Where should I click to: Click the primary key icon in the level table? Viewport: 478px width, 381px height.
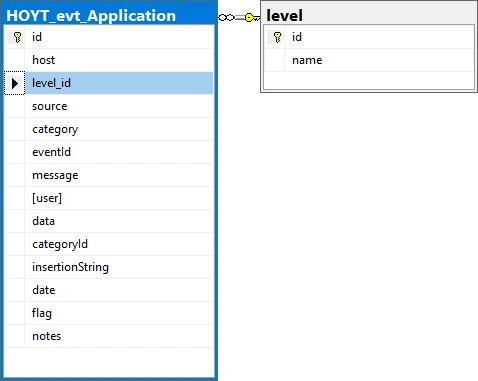(x=277, y=37)
